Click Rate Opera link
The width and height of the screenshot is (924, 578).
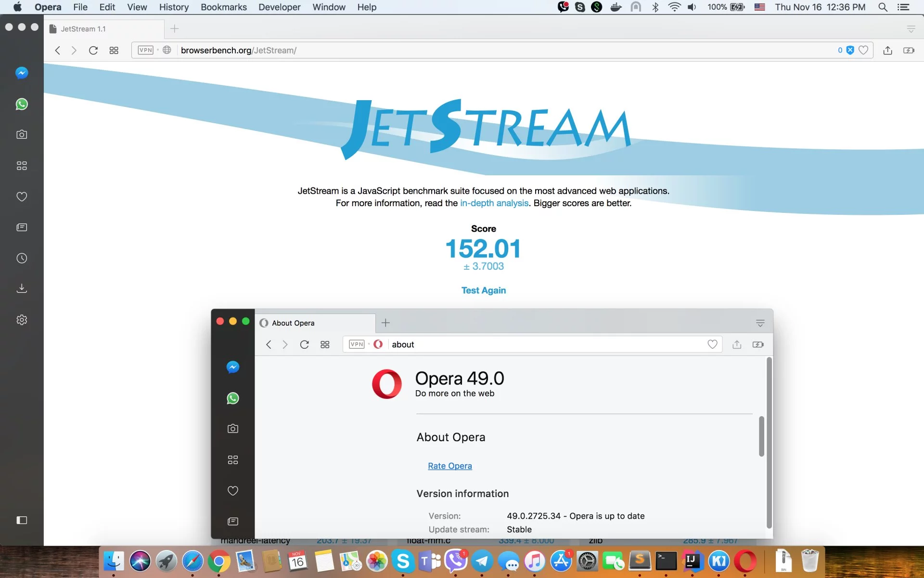pos(450,466)
